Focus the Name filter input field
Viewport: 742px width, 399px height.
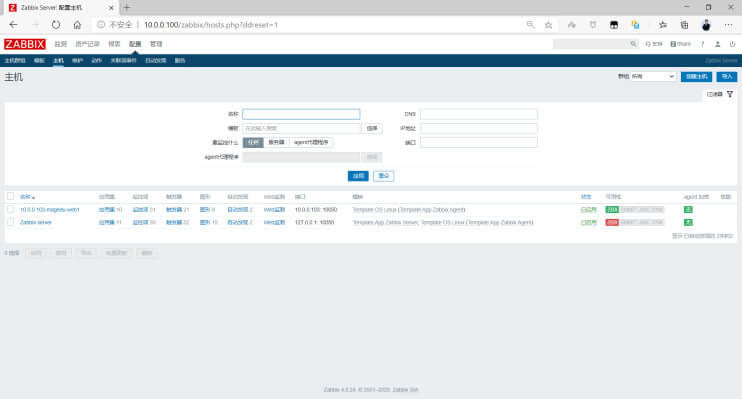(x=301, y=114)
